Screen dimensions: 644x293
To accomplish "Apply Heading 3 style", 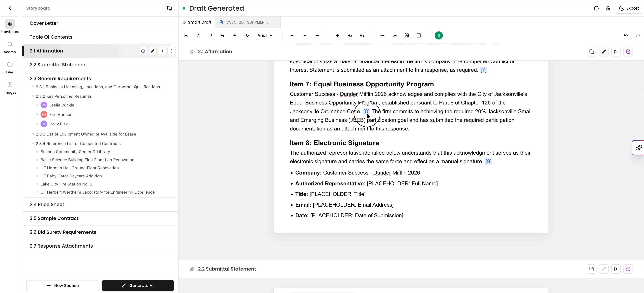I will [362, 35].
